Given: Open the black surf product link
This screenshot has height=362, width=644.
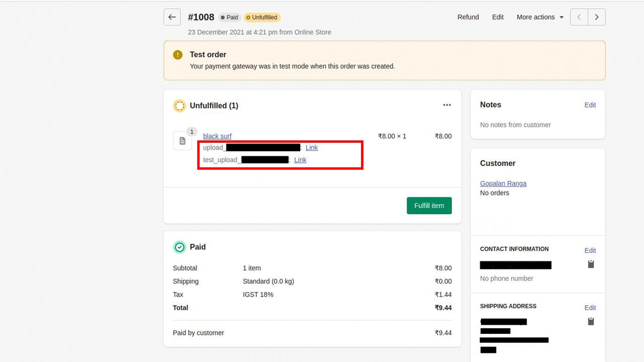Looking at the screenshot, I should pos(217,136).
